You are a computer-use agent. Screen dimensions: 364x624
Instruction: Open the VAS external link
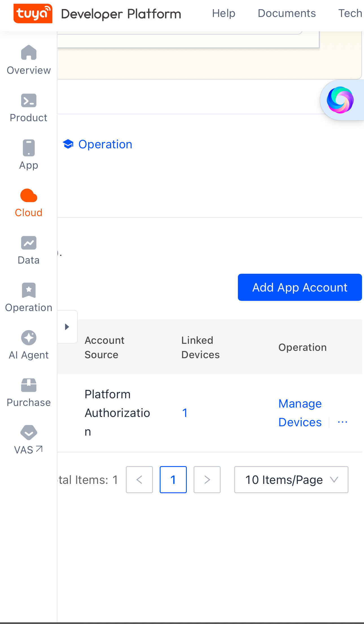coord(28,440)
